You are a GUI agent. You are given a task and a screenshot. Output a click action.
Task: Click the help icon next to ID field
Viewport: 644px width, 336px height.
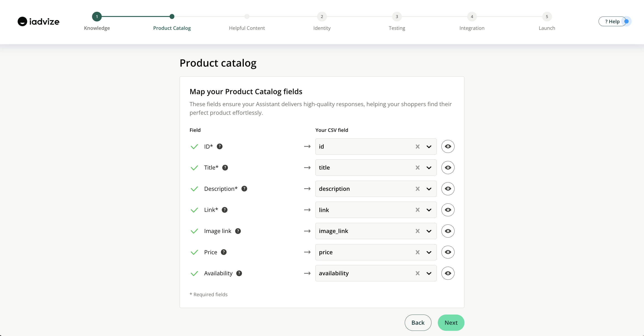pos(220,147)
